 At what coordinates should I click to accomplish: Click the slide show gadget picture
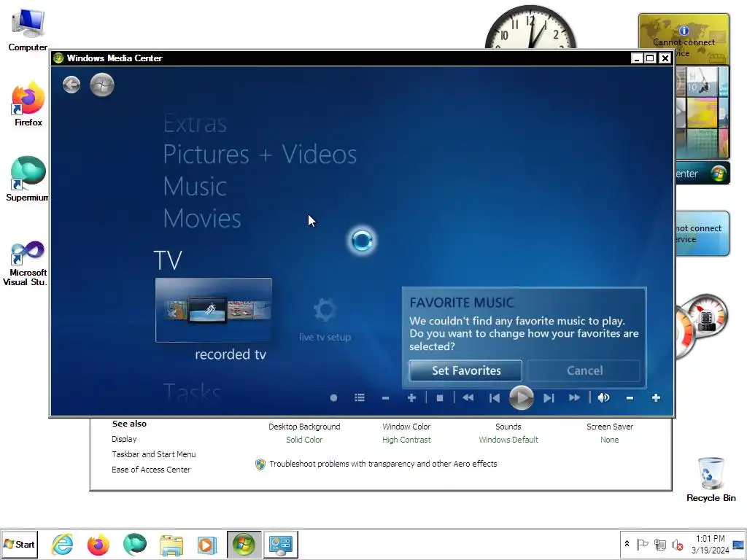(703, 112)
